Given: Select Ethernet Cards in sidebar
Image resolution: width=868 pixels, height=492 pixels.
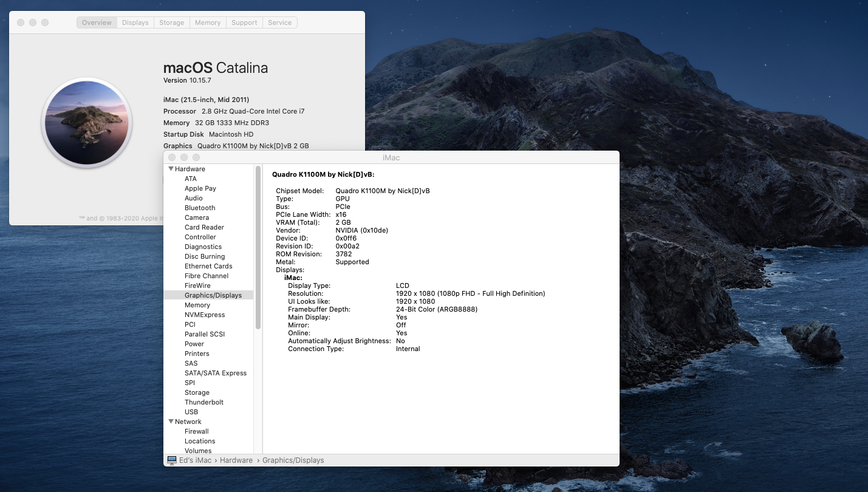Looking at the screenshot, I should point(208,266).
